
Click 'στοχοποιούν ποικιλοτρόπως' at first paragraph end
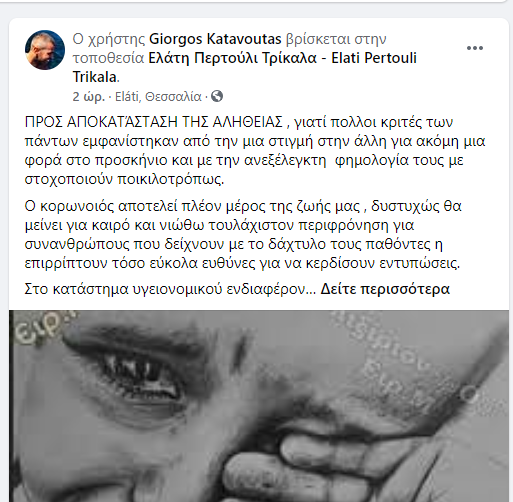pyautogui.click(x=124, y=180)
